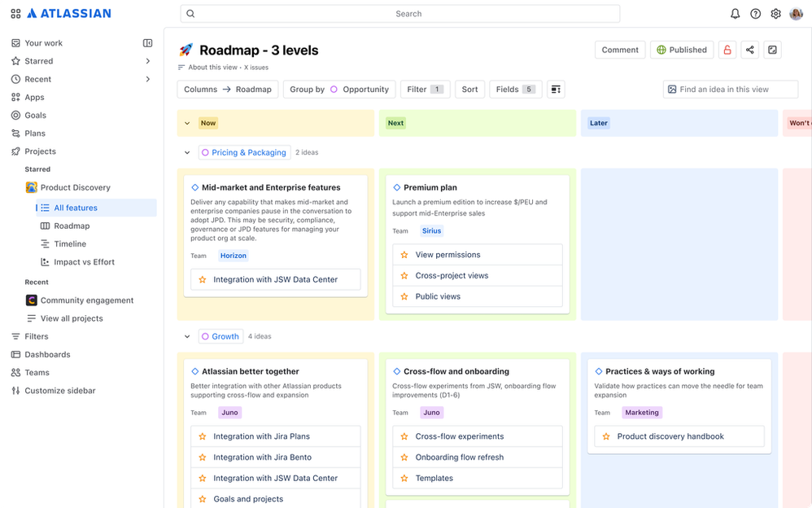Expand the Recent sidebar section
The height and width of the screenshot is (508, 812).
tap(147, 79)
